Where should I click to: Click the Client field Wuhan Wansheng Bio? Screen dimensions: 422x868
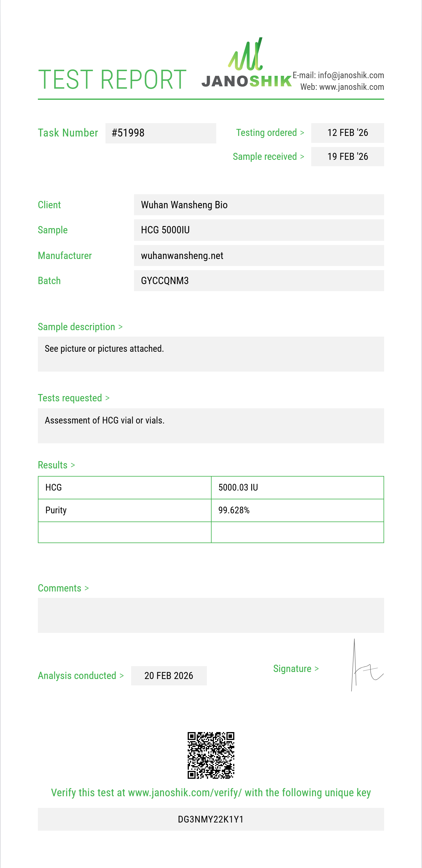pyautogui.click(x=259, y=205)
